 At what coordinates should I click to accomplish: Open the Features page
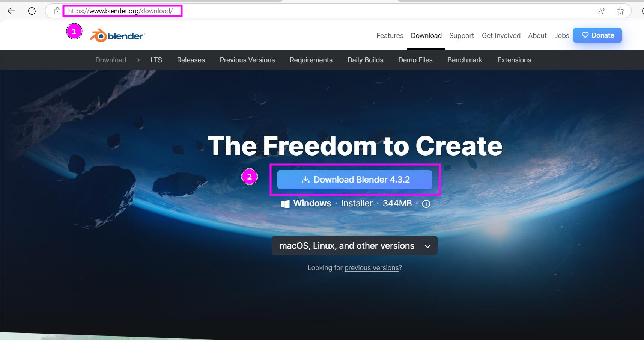[x=390, y=35]
